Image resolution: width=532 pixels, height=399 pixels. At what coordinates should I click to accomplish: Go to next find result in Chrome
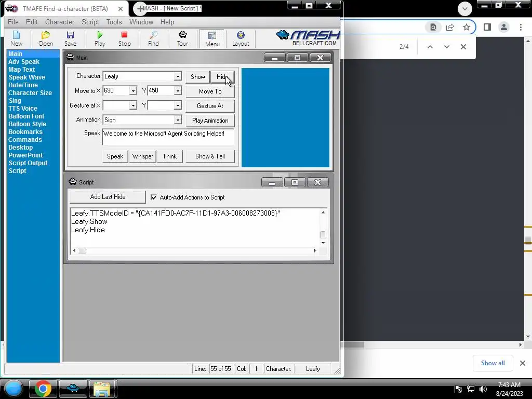click(446, 47)
